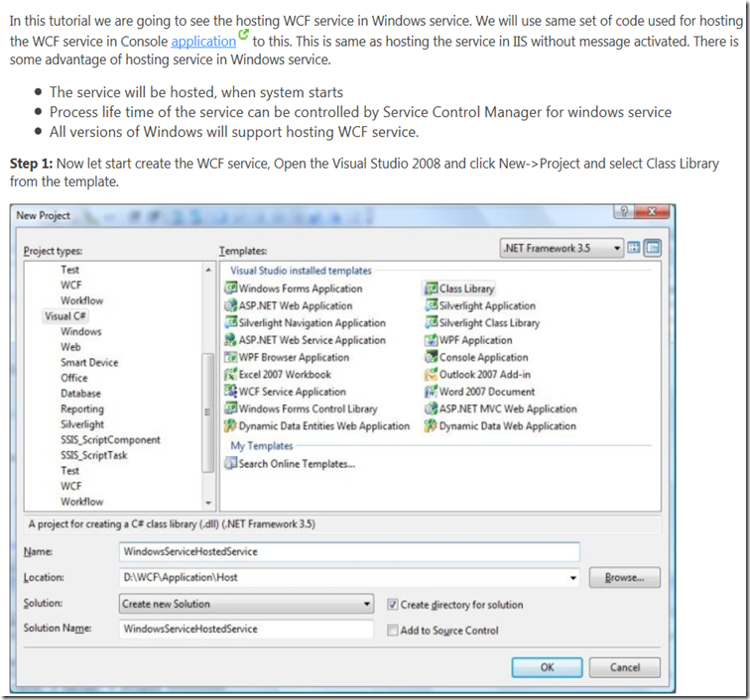Switch templates to small icons view

click(x=653, y=248)
